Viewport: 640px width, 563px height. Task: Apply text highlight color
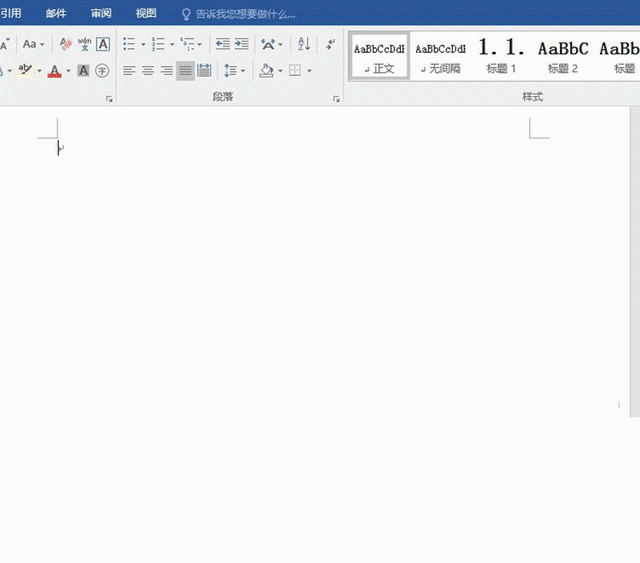pos(25,70)
